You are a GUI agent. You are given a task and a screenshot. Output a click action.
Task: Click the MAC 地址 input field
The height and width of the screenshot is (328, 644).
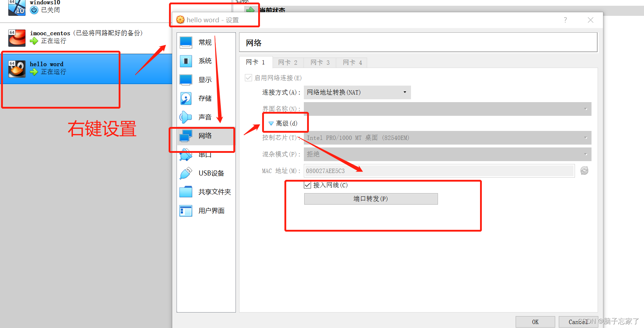pos(439,171)
